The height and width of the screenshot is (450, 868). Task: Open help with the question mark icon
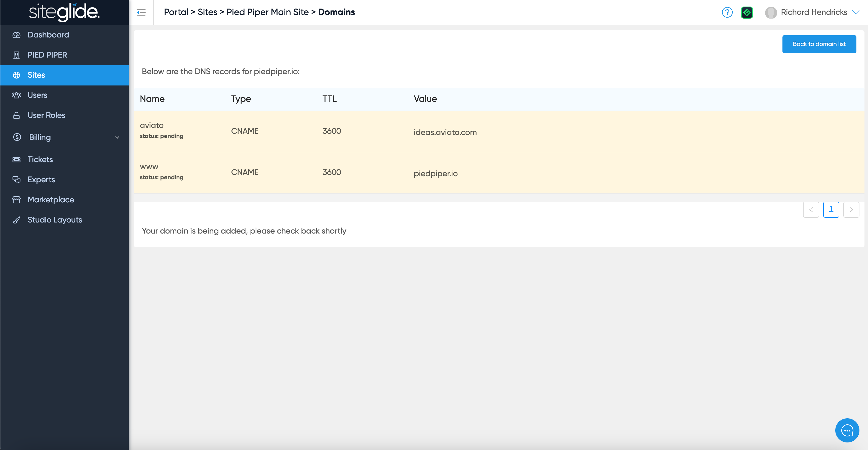pos(727,13)
